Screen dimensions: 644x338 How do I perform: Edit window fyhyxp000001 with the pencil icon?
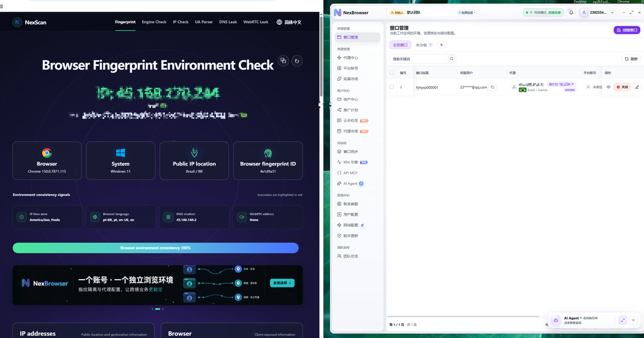pyautogui.click(x=637, y=87)
